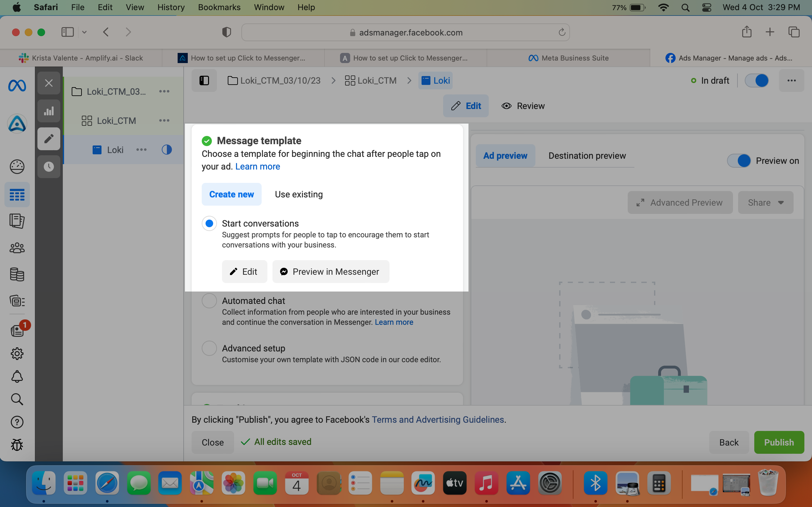
Task: Open Terms and Advertising Guidelines link
Action: (437, 420)
